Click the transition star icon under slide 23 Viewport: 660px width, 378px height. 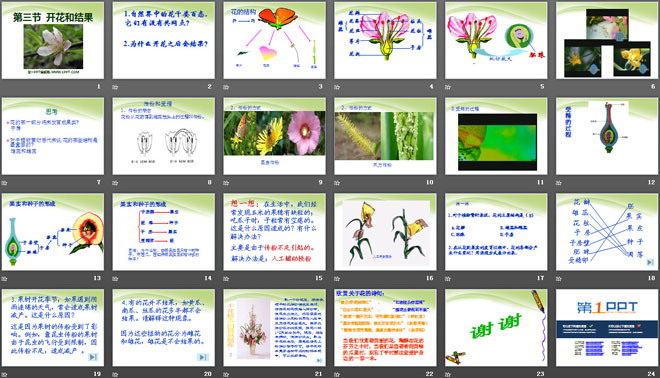(448, 374)
